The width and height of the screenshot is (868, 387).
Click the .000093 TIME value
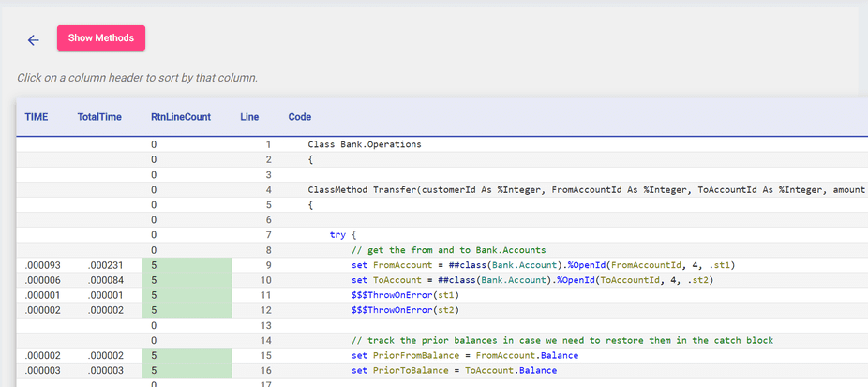click(42, 265)
